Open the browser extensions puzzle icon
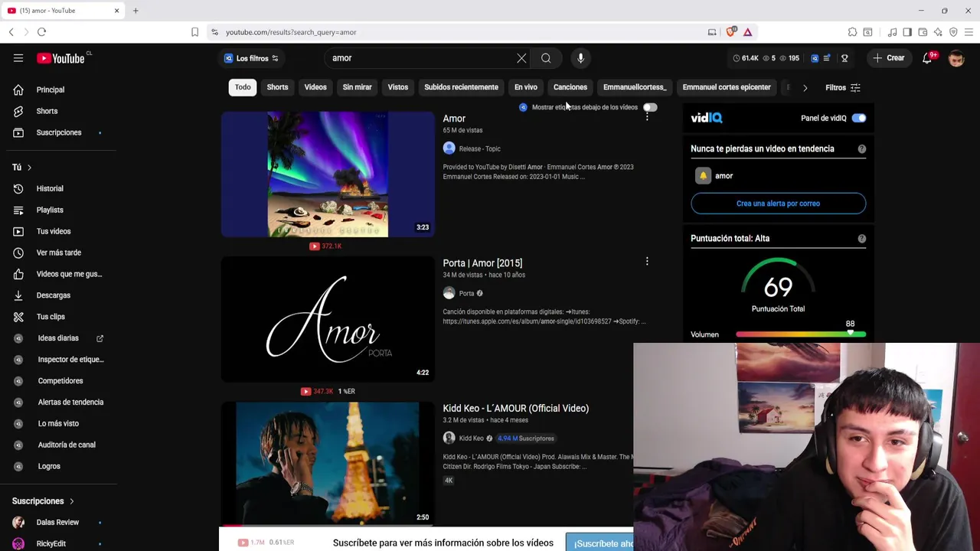The image size is (980, 551). coord(852,32)
